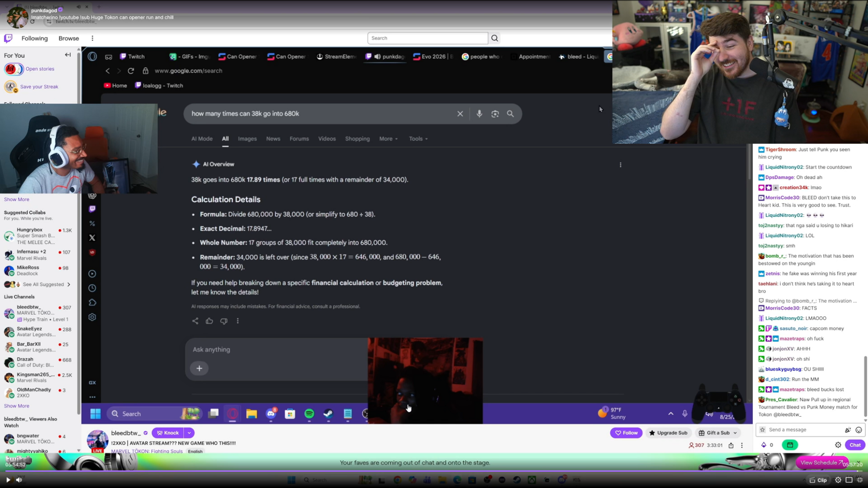The image size is (868, 488).
Task: Open more options below AI Overview feedback
Action: 238,321
